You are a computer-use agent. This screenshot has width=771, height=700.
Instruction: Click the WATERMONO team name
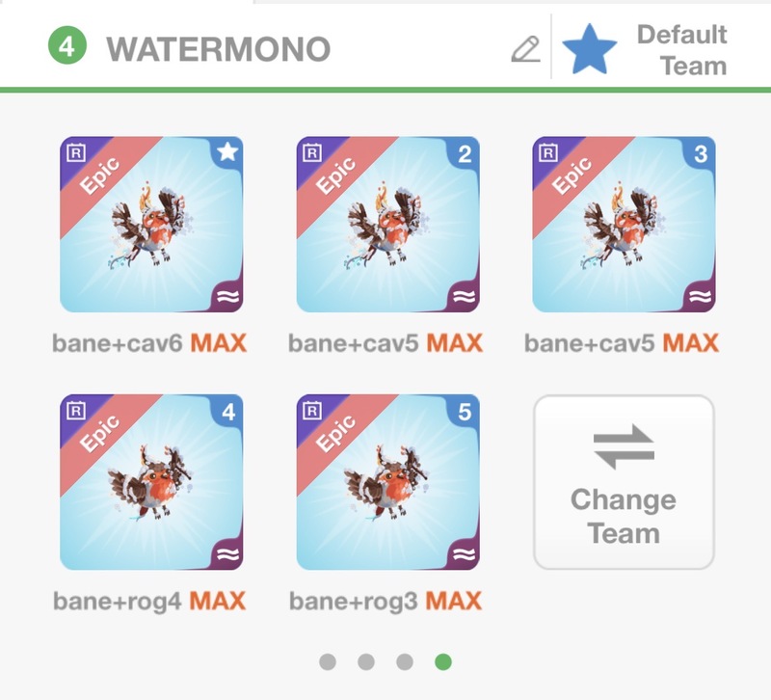click(219, 49)
